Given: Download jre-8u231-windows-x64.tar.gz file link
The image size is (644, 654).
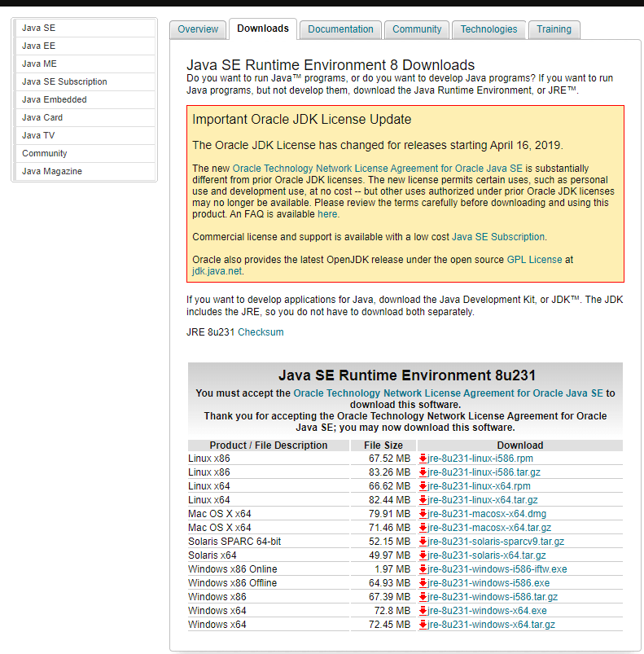Looking at the screenshot, I should pos(492,625).
